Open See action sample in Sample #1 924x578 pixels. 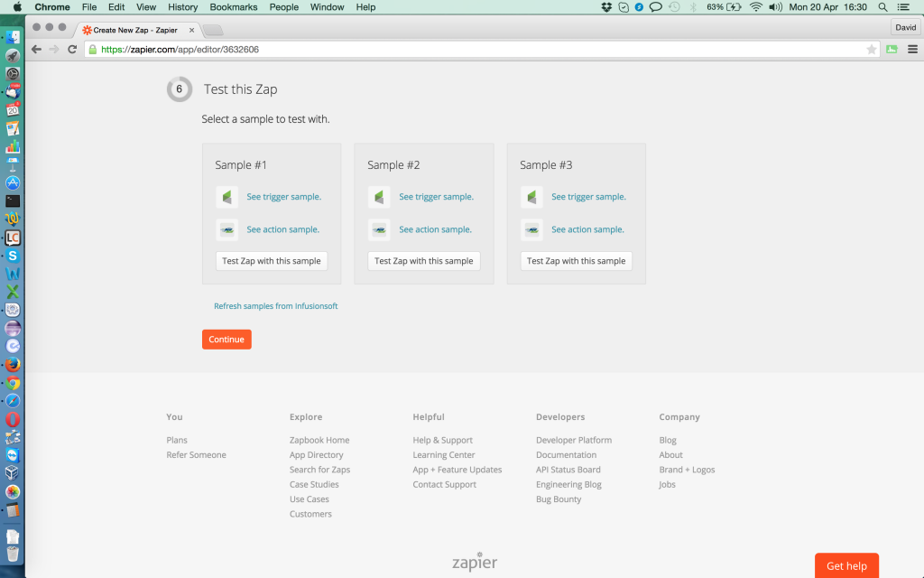point(282,229)
